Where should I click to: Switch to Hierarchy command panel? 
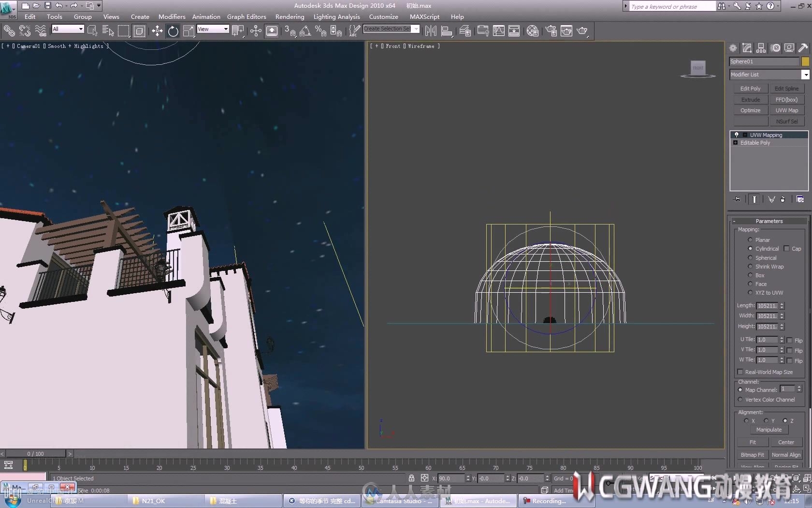761,48
